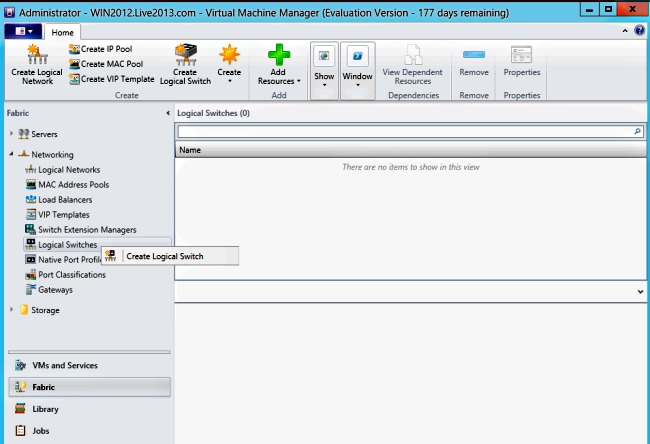Screen dimensions: 650x444
Task: Click the search magnifier icon
Action: pyautogui.click(x=638, y=131)
